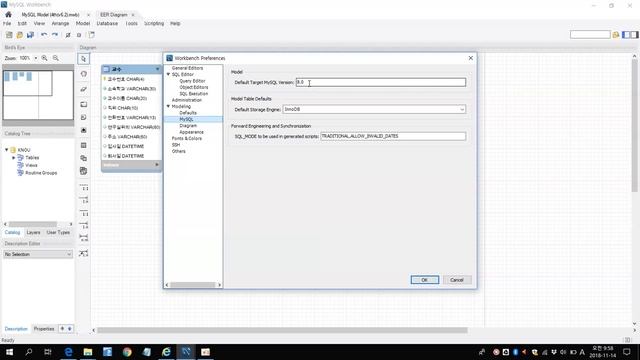
Task: Collapse the table columns using its header arrow
Action: click(x=158, y=69)
